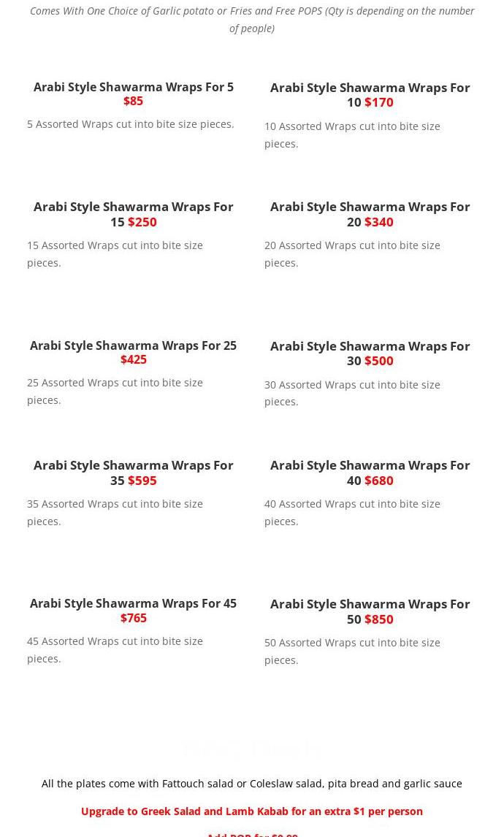The width and height of the screenshot is (504, 837).
Task: Choose the Arabi Style Shawarma Wraps For 20 item
Action: coord(370,207)
